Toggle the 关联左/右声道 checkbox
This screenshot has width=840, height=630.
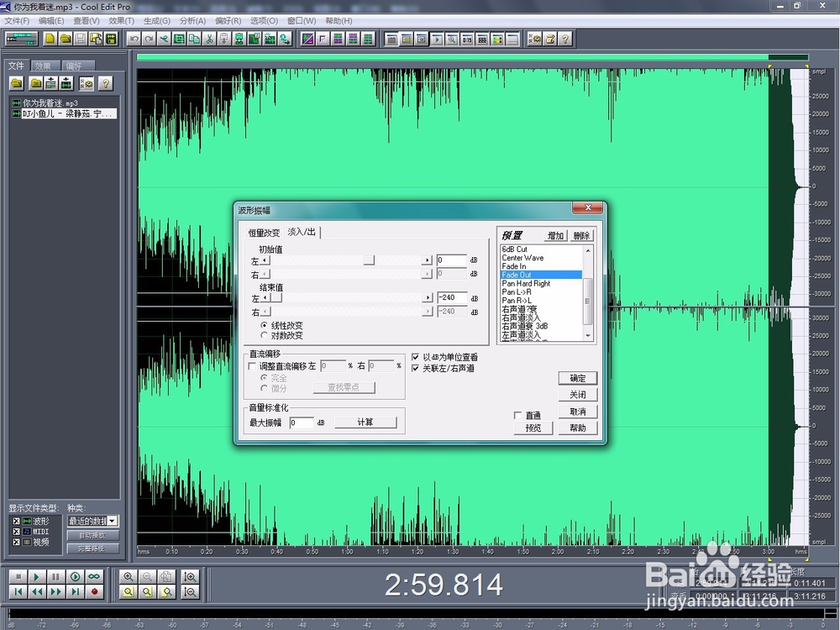(x=415, y=368)
